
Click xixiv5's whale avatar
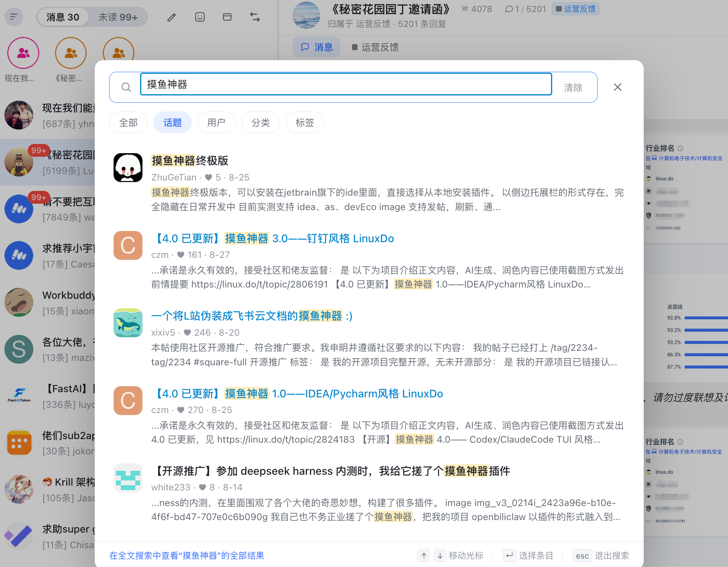click(128, 323)
